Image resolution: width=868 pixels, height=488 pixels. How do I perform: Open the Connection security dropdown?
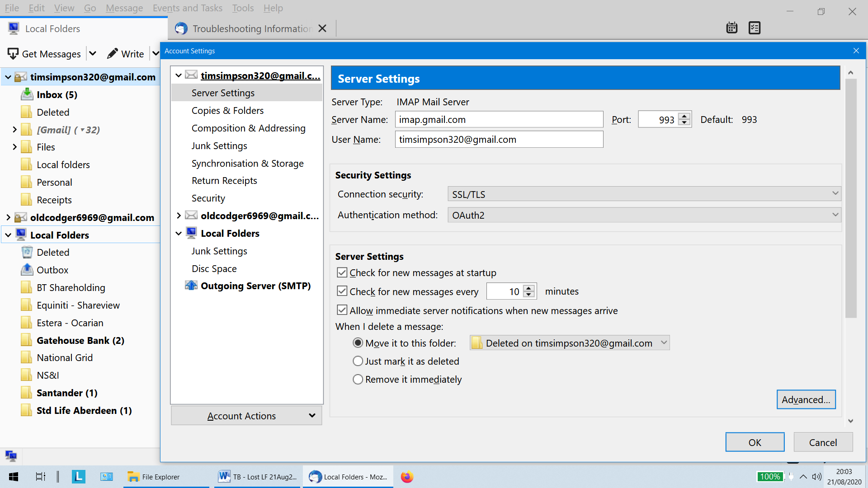(x=644, y=194)
